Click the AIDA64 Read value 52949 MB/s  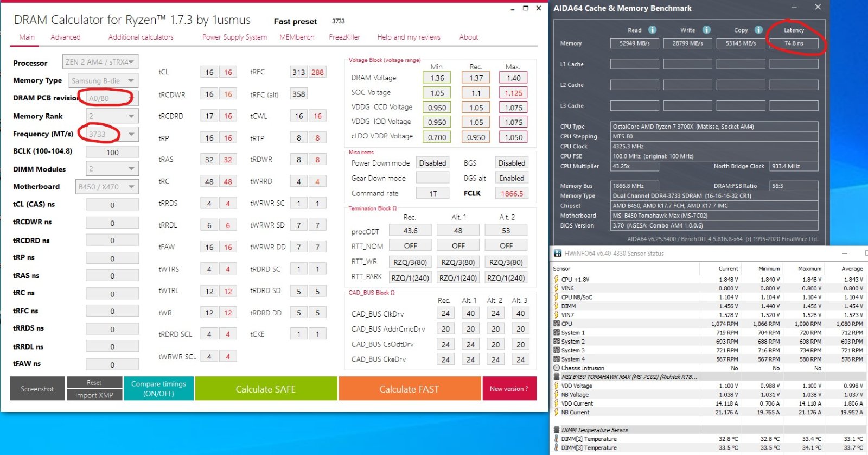[x=634, y=43]
